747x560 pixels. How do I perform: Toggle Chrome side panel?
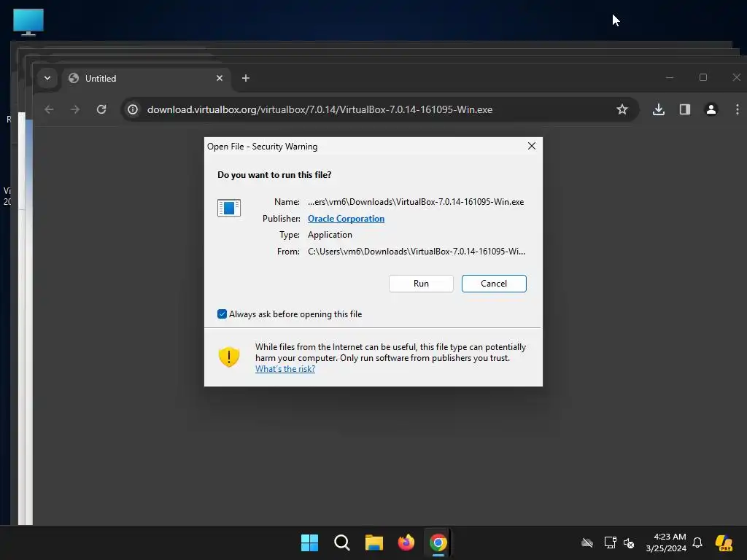coord(684,109)
